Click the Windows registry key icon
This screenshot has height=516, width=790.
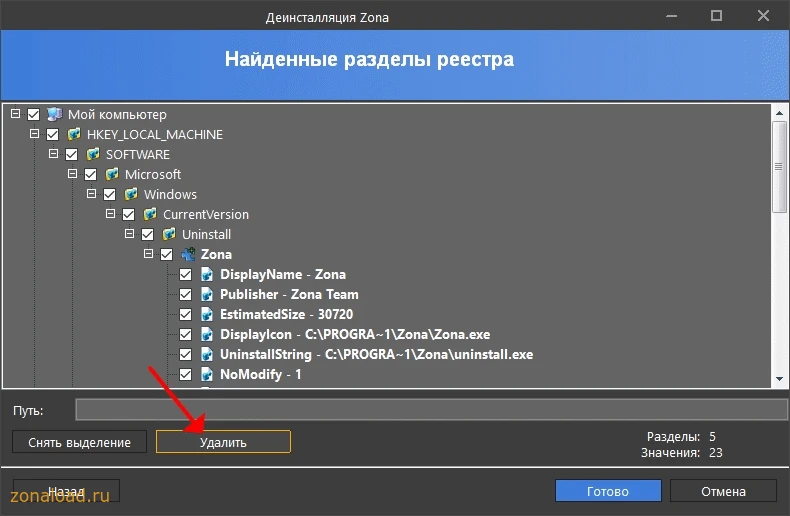(x=130, y=194)
